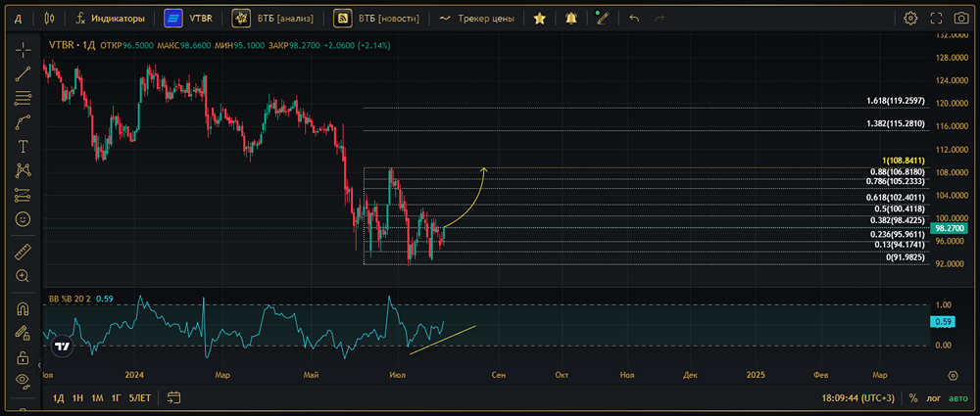Open chart settings gear
The height and width of the screenshot is (416, 980).
click(x=910, y=19)
